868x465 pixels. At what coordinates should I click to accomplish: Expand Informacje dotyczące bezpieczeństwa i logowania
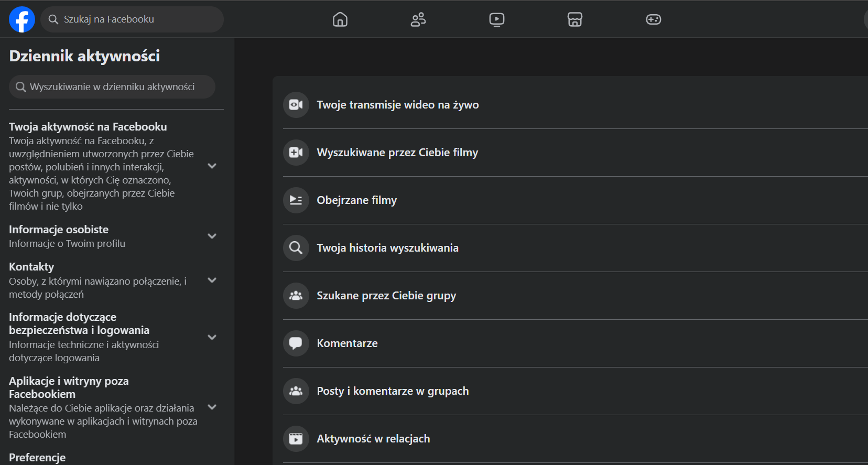point(212,337)
